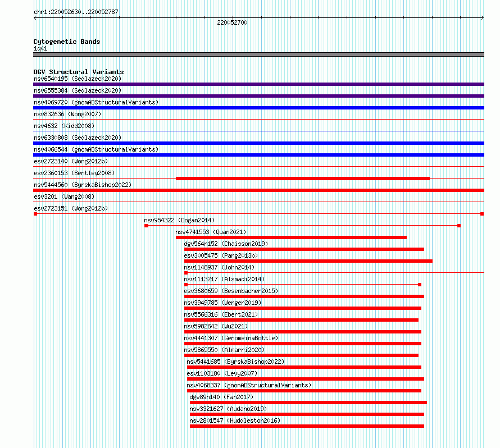Viewport: 500px width, 448px height.
Task: Click the red bar under nsv5869550
Action: pyautogui.click(x=301, y=355)
